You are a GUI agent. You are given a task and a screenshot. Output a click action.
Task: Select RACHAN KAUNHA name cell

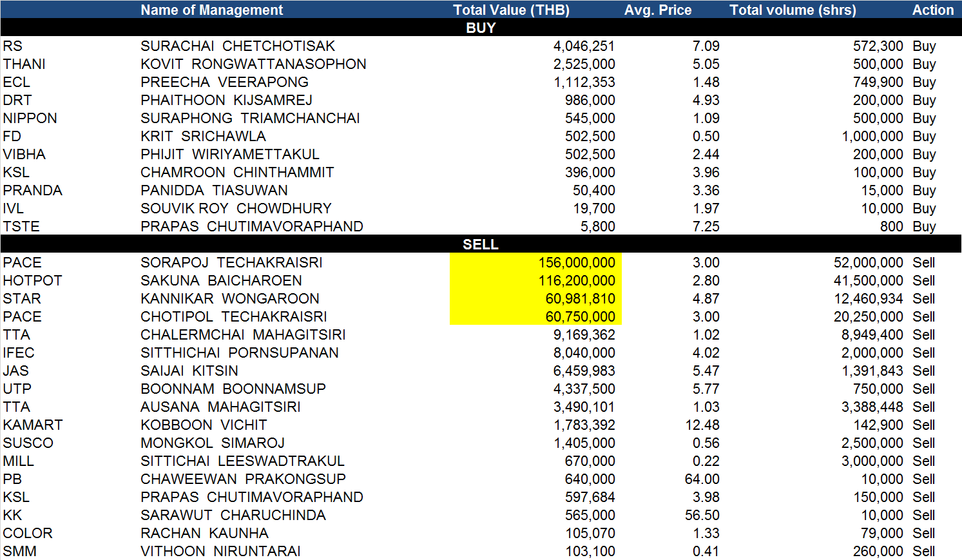tap(204, 533)
